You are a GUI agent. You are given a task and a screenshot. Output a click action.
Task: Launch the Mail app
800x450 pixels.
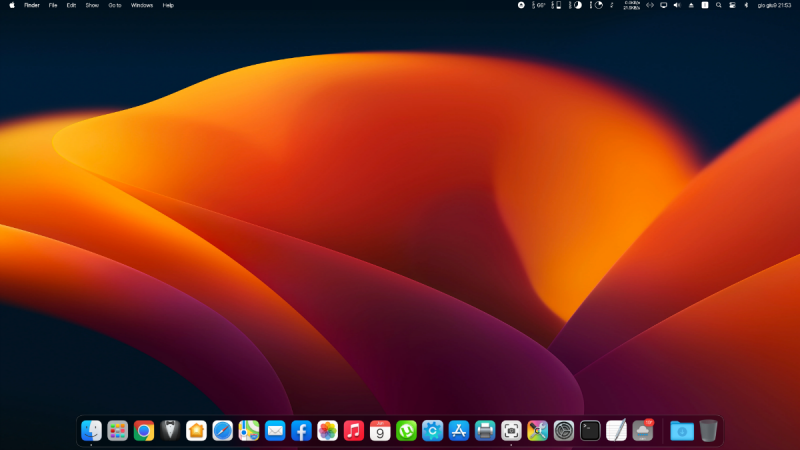[275, 430]
